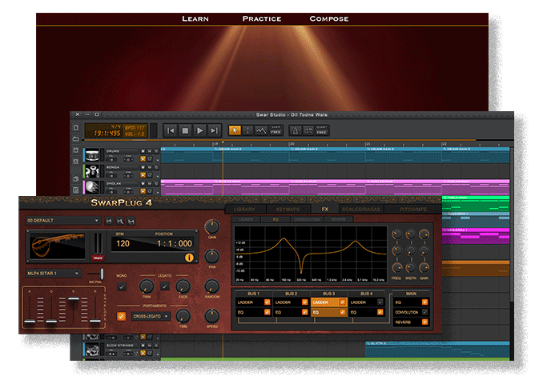This screenshot has width=535, height=392.
Task: Open the Pitch/MPE tab in SwarPlug
Action: (x=413, y=210)
